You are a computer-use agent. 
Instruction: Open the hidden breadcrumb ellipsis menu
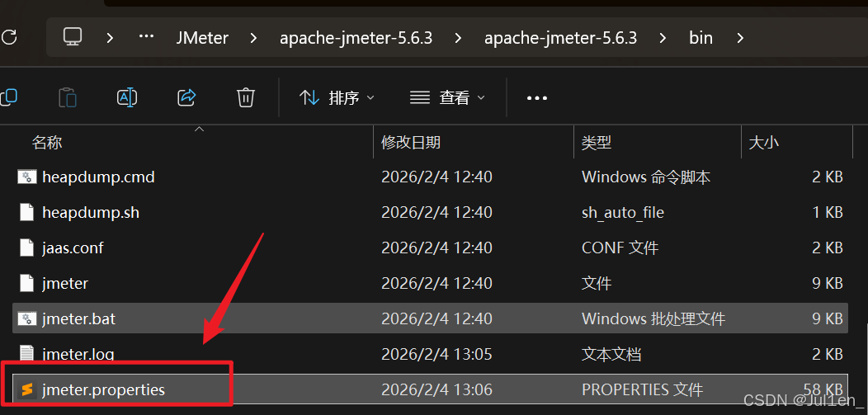pyautogui.click(x=145, y=38)
